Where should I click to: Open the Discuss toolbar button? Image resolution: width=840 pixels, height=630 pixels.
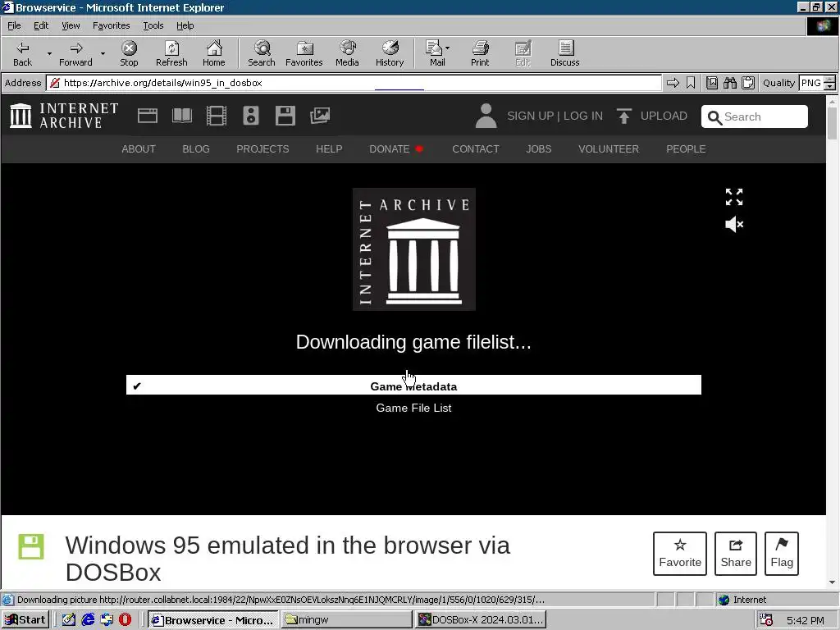[x=564, y=54]
